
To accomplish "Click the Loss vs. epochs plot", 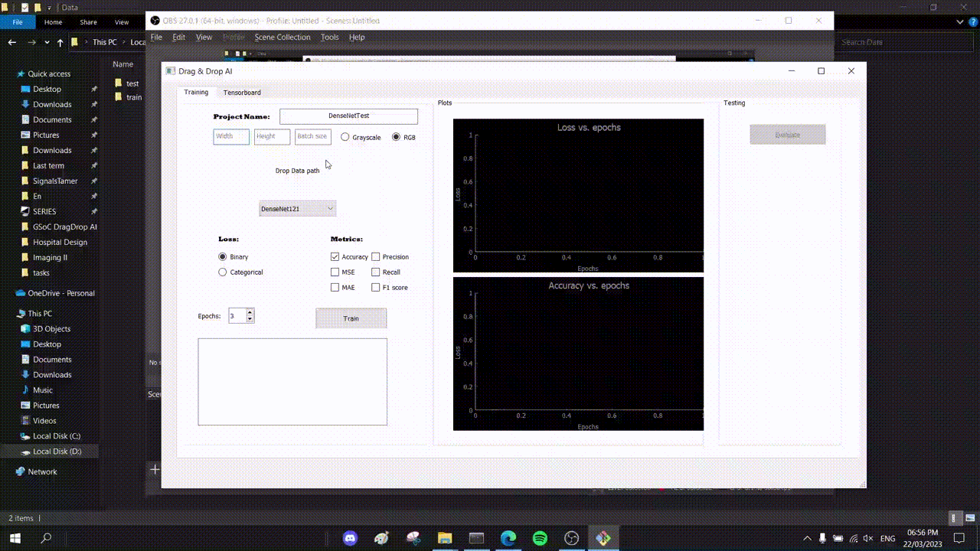I will coord(578,195).
